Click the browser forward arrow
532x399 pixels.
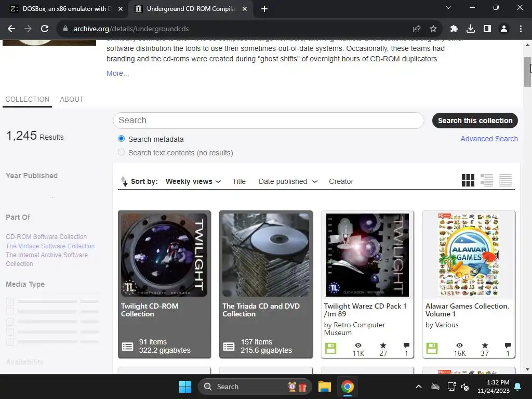point(28,29)
